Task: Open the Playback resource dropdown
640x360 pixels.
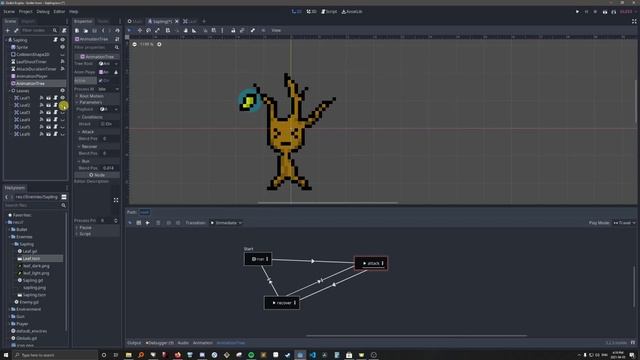Action: [116, 109]
